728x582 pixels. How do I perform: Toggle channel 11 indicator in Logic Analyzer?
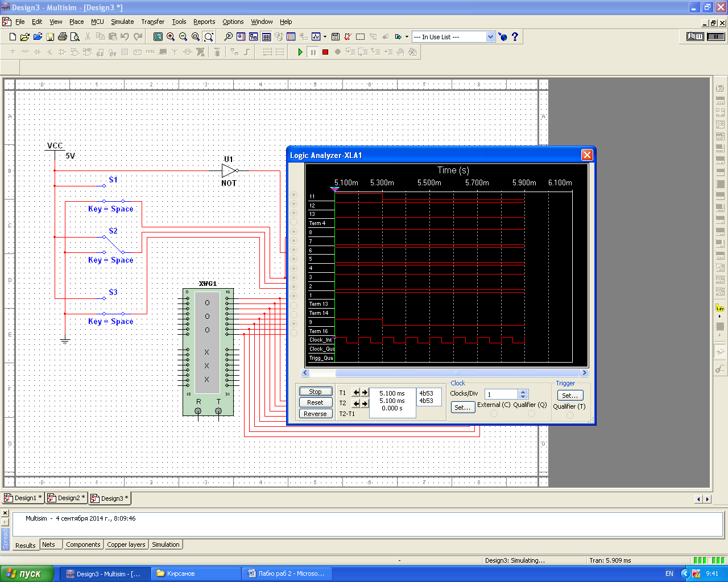click(x=294, y=195)
